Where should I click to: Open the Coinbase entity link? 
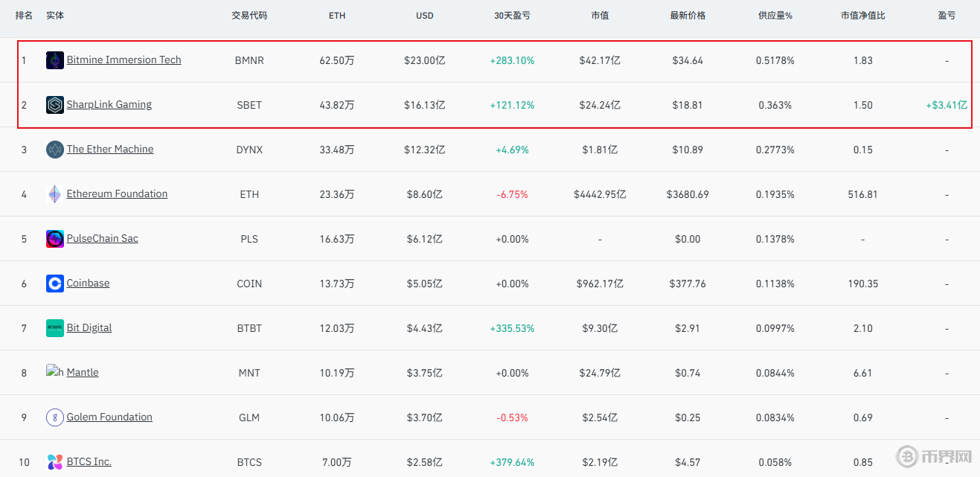coord(88,283)
